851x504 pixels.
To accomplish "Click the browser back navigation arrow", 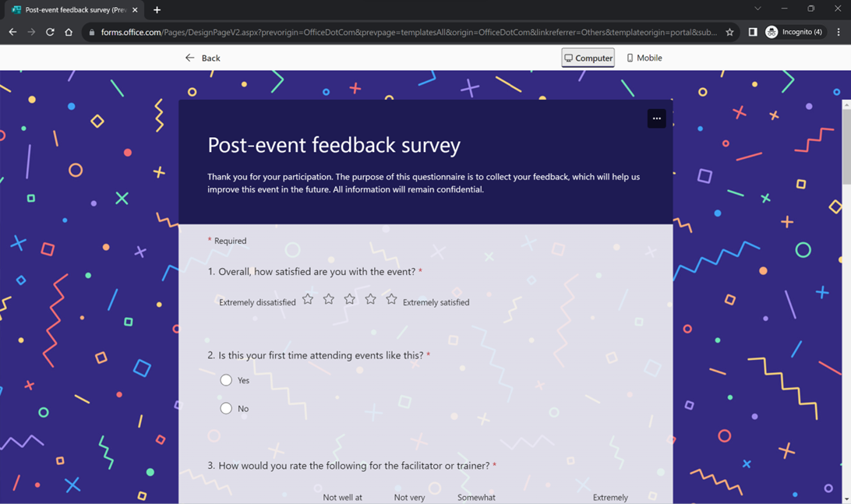I will coord(12,32).
